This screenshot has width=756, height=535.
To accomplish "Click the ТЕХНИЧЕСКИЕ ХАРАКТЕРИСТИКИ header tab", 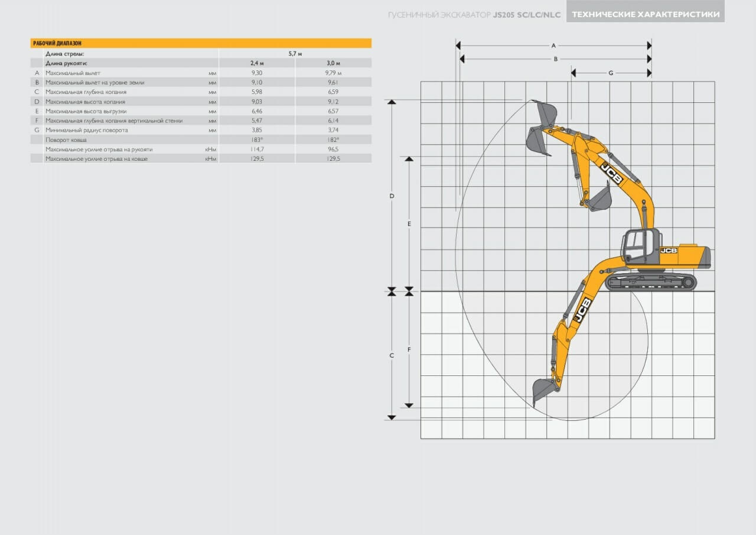I will point(645,14).
